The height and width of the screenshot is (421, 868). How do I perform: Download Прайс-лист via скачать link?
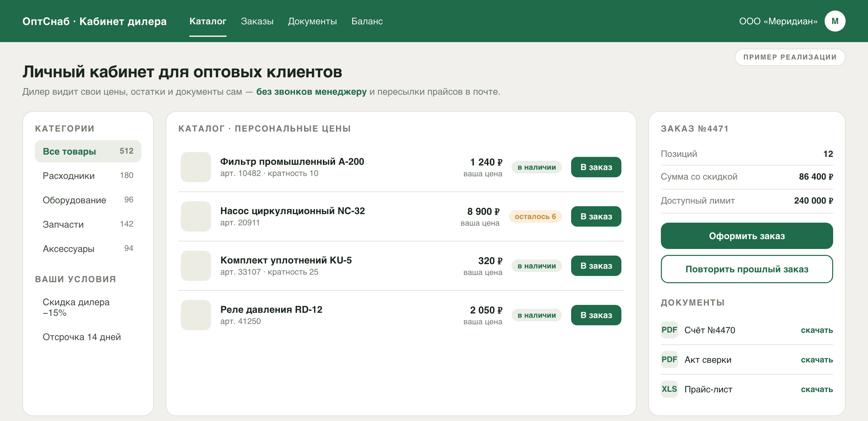[x=816, y=389]
